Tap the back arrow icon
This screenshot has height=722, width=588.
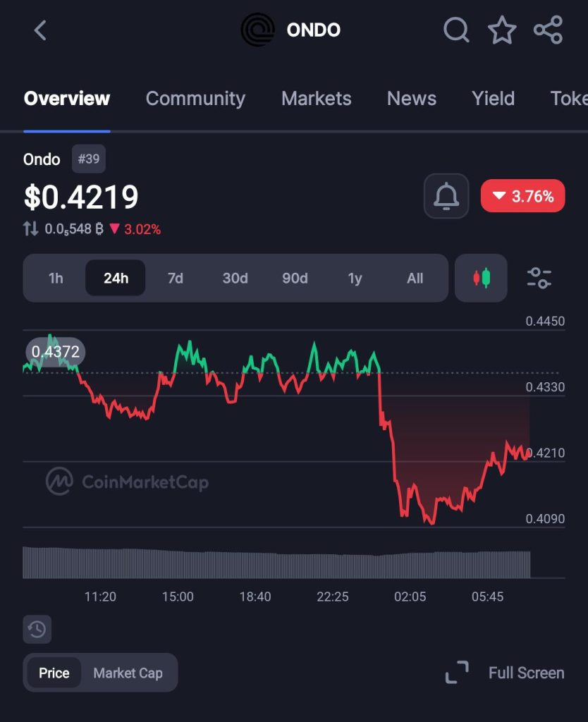pos(40,30)
